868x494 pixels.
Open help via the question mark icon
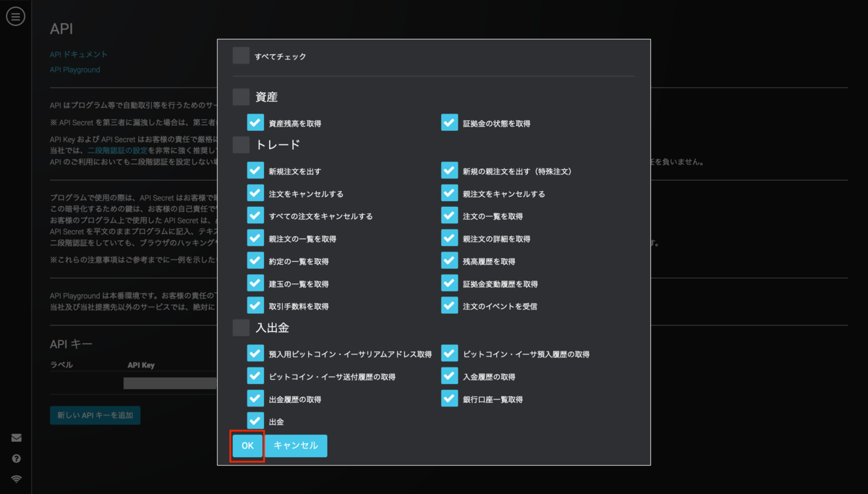click(15, 458)
